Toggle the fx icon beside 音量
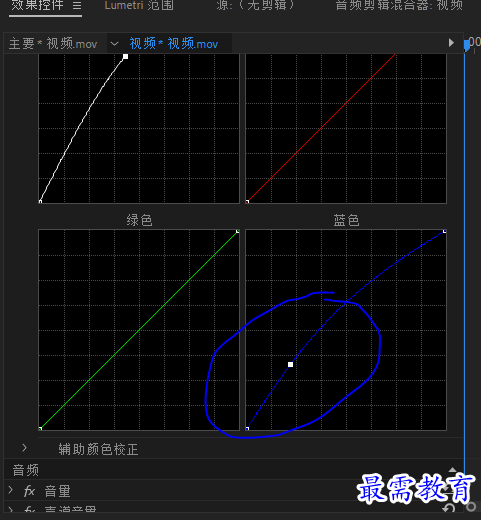The height and width of the screenshot is (520, 481). click(29, 491)
